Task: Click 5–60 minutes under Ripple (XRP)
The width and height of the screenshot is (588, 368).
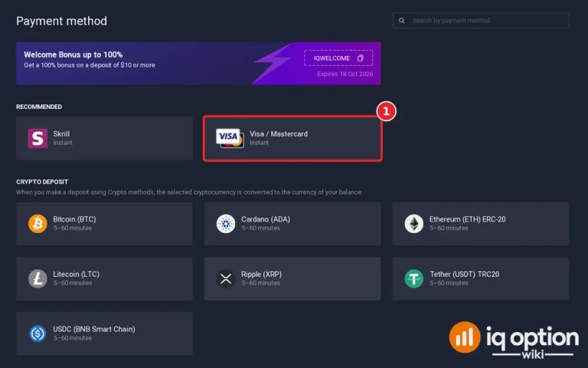Action: (260, 283)
